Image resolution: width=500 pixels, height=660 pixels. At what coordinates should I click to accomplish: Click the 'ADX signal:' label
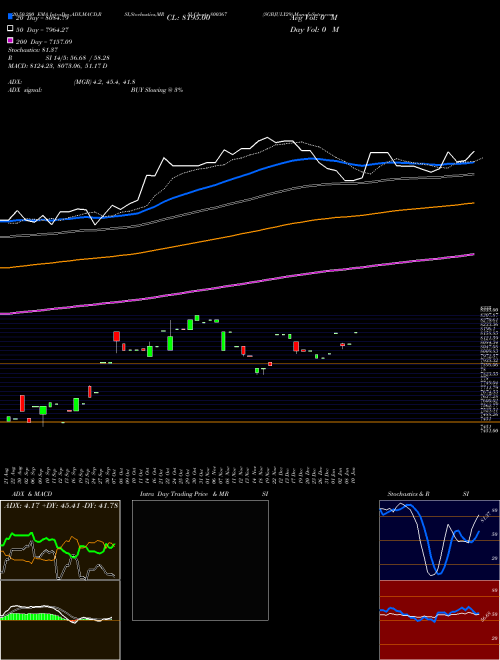point(25,90)
